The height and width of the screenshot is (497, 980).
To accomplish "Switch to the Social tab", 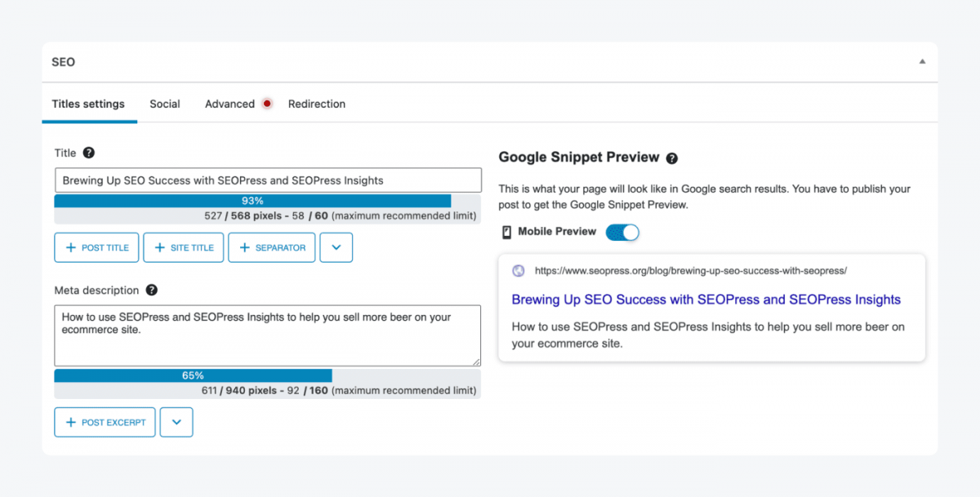I will pos(165,104).
